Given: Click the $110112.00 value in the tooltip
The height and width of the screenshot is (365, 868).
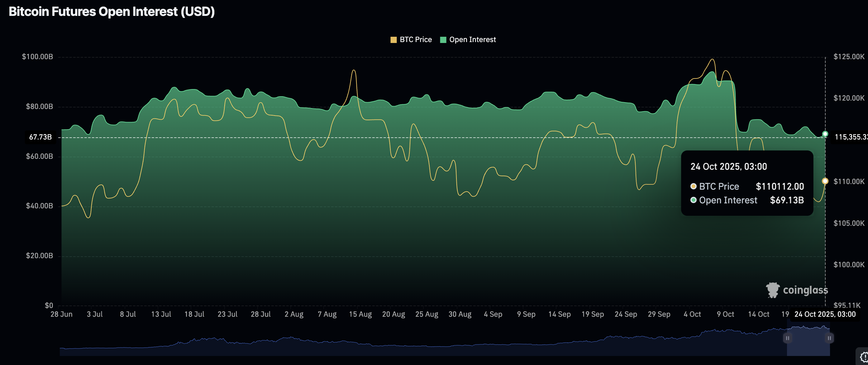Looking at the screenshot, I should (780, 186).
